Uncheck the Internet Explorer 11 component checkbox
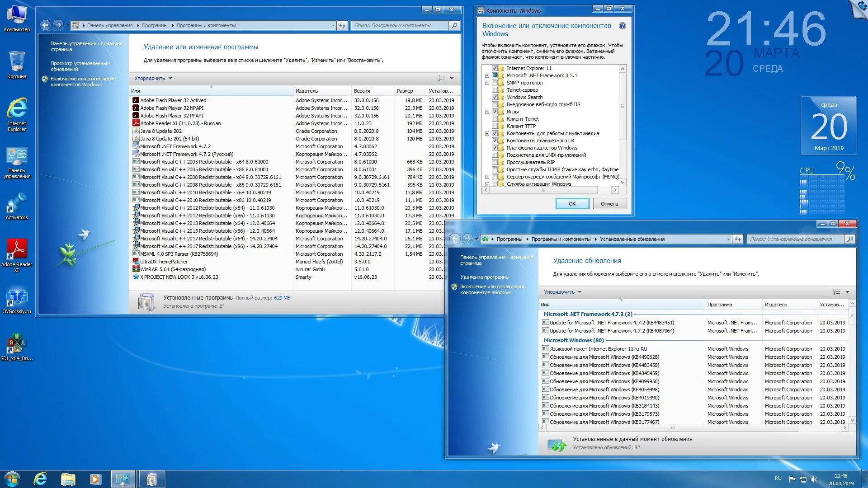Viewport: 868px width, 488px height. coord(495,68)
